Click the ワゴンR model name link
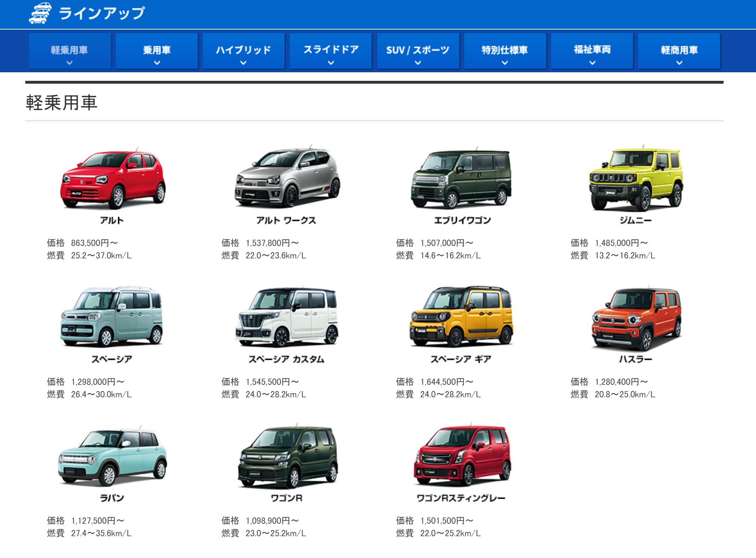 tap(286, 498)
